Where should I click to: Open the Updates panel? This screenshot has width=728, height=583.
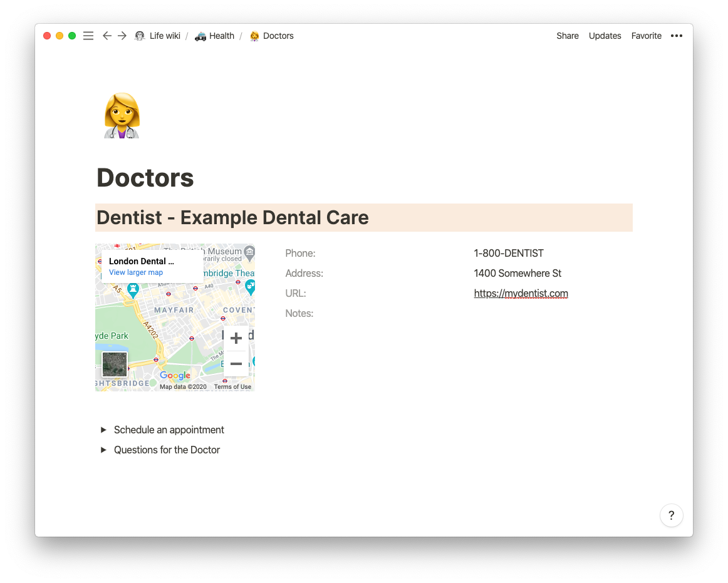[x=605, y=36]
